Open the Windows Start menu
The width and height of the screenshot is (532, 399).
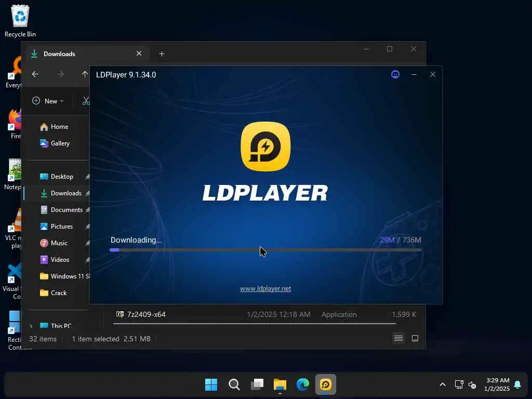tap(211, 384)
